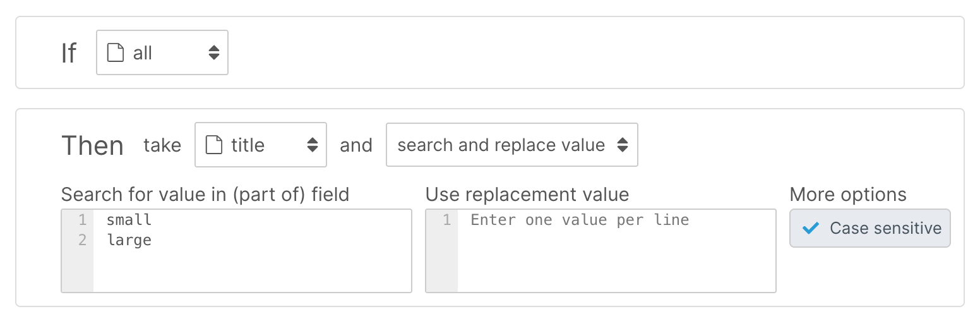This screenshot has width=980, height=321.
Task: Click the arrows on "search and replace value" selector
Action: (623, 145)
